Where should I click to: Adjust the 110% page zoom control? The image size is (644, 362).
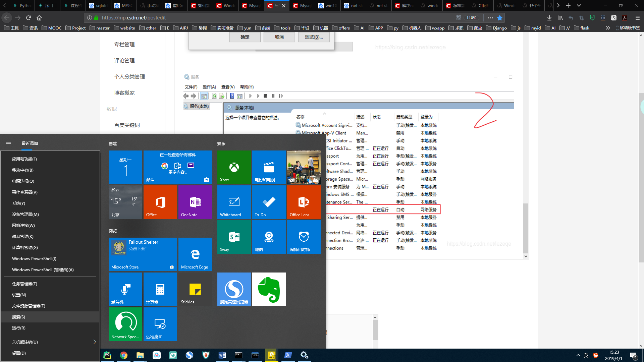click(x=472, y=18)
